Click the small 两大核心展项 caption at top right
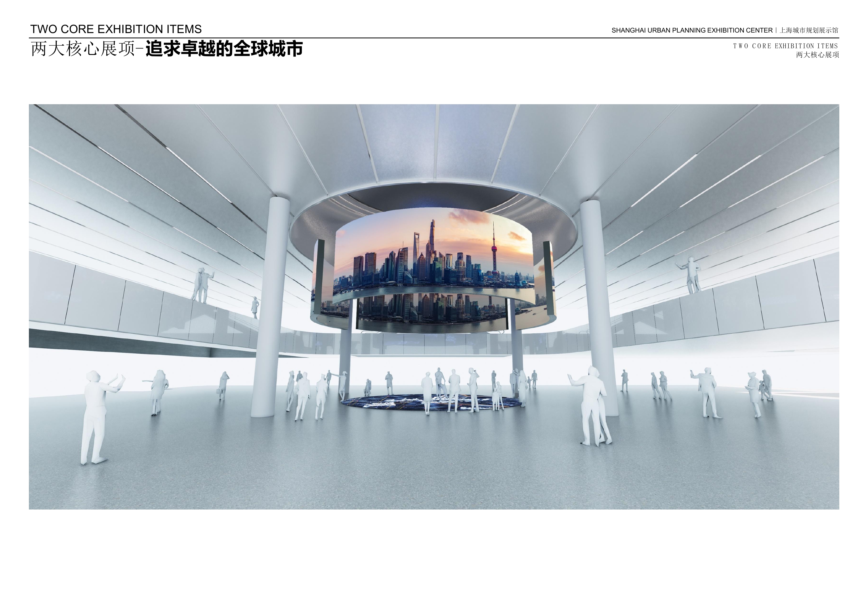 [x=817, y=55]
